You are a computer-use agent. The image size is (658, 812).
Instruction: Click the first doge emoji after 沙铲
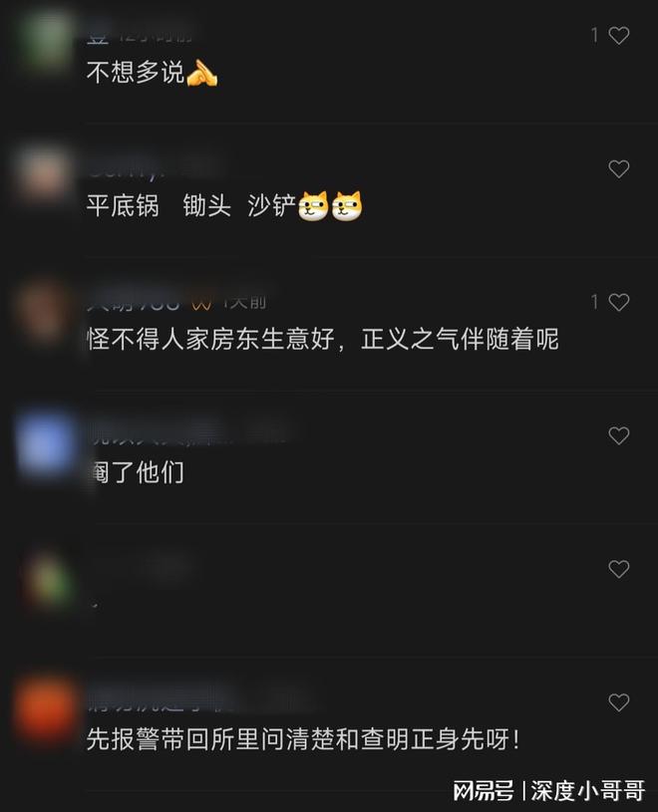tap(313, 206)
